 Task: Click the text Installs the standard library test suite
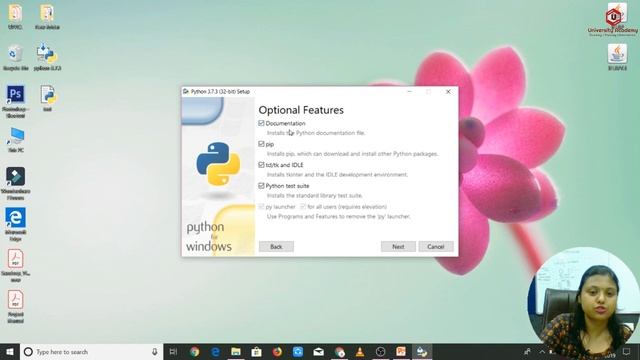coord(315,196)
